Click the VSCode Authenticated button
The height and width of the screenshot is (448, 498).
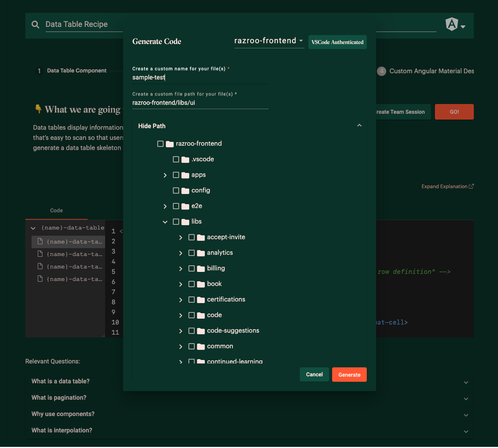point(338,42)
